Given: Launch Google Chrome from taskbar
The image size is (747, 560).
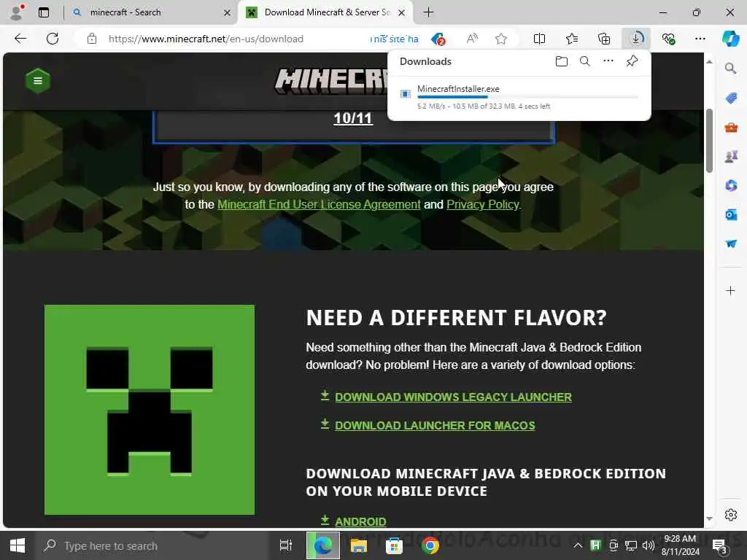Looking at the screenshot, I should pyautogui.click(x=430, y=545).
